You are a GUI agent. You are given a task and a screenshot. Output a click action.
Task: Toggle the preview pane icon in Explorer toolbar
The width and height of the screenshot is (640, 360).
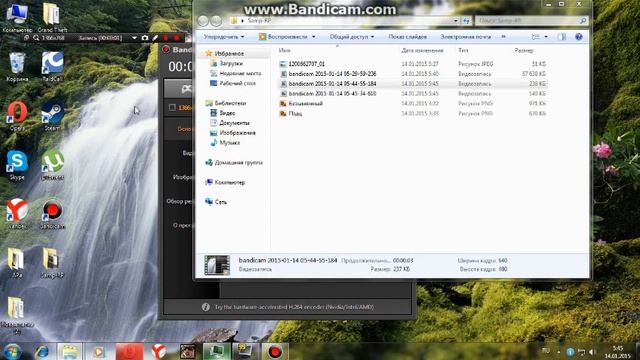562,37
